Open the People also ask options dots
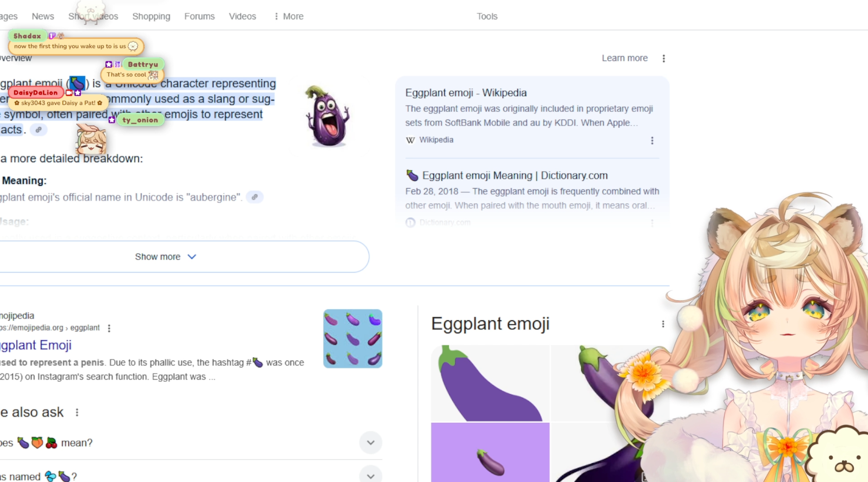This screenshot has width=868, height=482. [x=77, y=413]
